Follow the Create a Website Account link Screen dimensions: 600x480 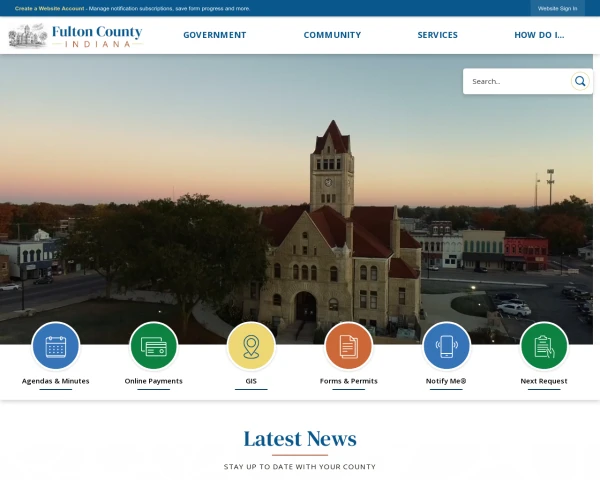pos(49,8)
